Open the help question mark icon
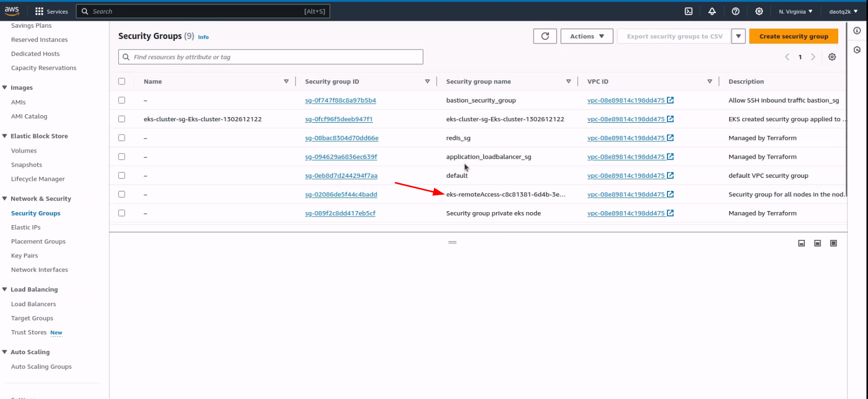The image size is (868, 399). point(736,11)
